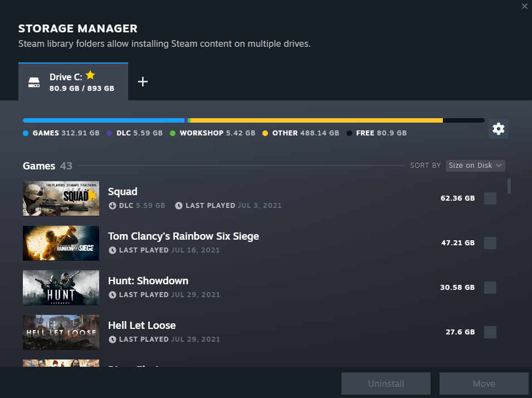532x398 pixels.
Task: Click the Uninstall button
Action: coord(385,384)
